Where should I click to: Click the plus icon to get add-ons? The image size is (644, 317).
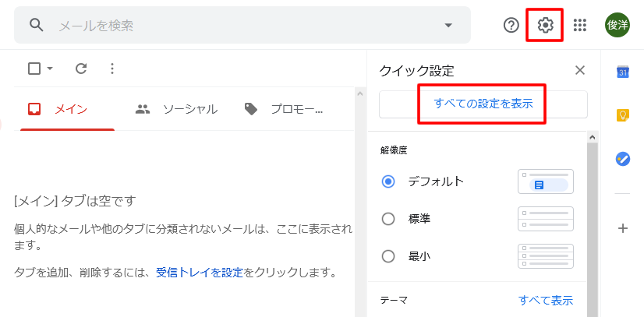tap(622, 228)
